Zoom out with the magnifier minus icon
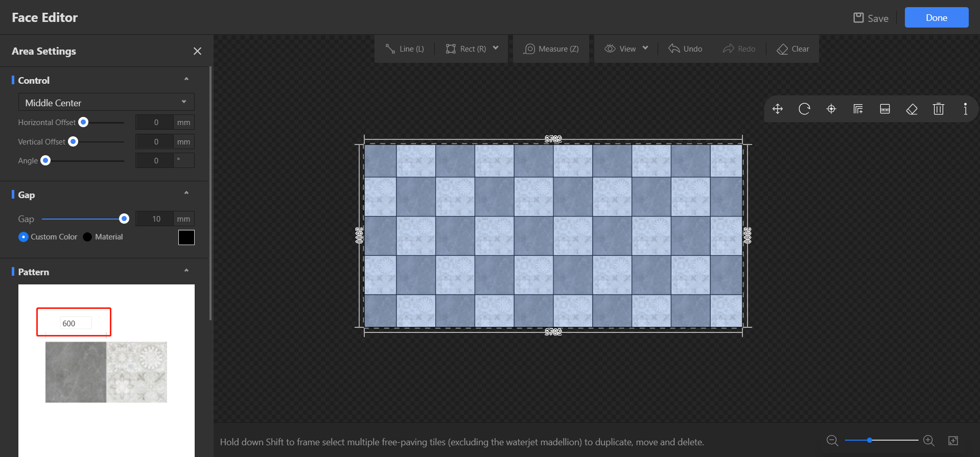The width and height of the screenshot is (980, 457). [x=832, y=440]
